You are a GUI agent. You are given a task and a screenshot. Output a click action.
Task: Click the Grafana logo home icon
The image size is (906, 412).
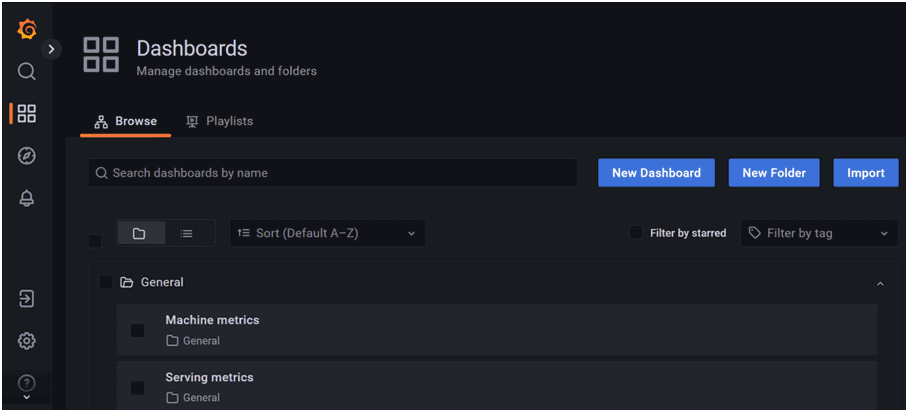tap(27, 30)
